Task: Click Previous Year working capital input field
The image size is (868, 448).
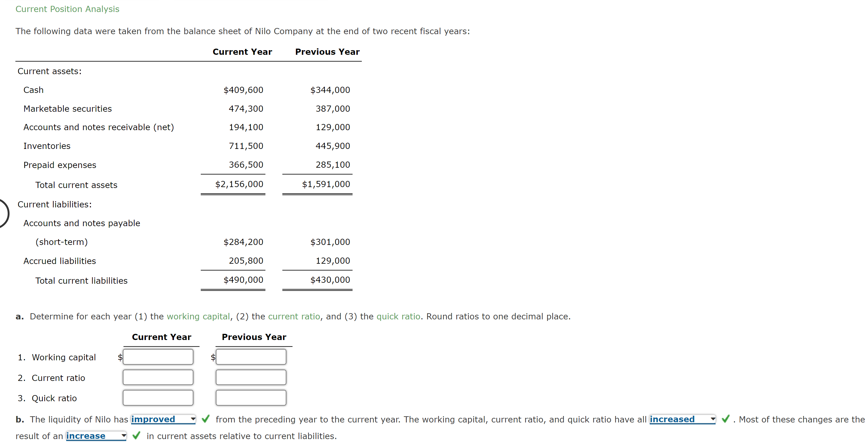Action: point(251,357)
